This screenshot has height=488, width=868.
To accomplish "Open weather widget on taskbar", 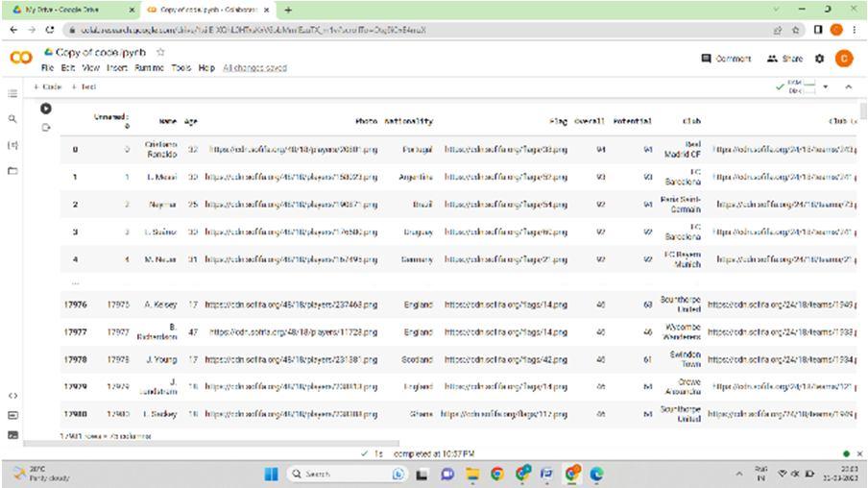I will pos(41,474).
